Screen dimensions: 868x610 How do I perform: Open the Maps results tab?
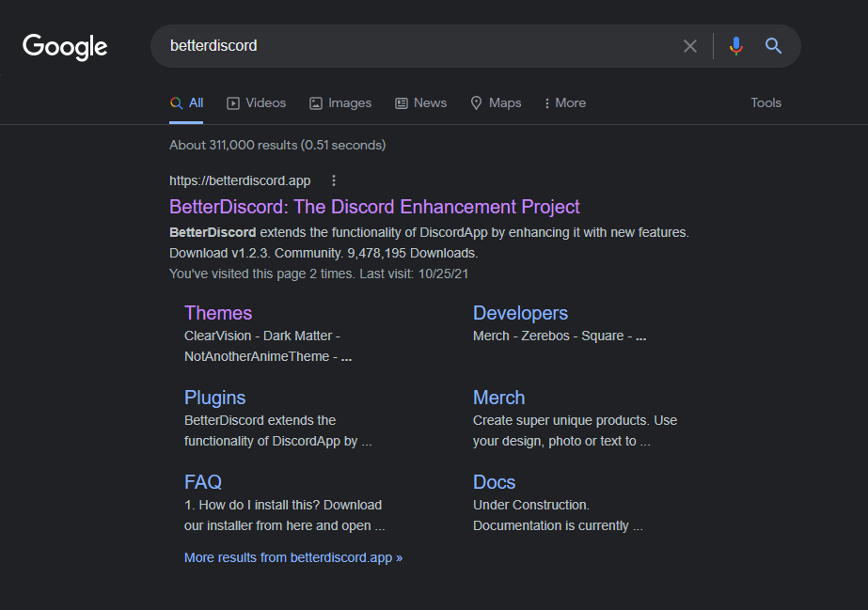click(496, 103)
